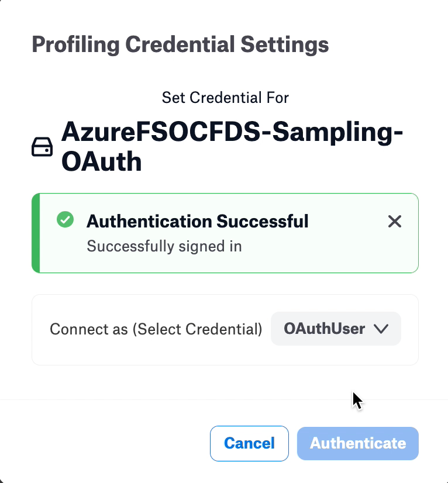This screenshot has width=448, height=483.
Task: Click the Connect as (Select Credential) label
Action: [x=156, y=329]
